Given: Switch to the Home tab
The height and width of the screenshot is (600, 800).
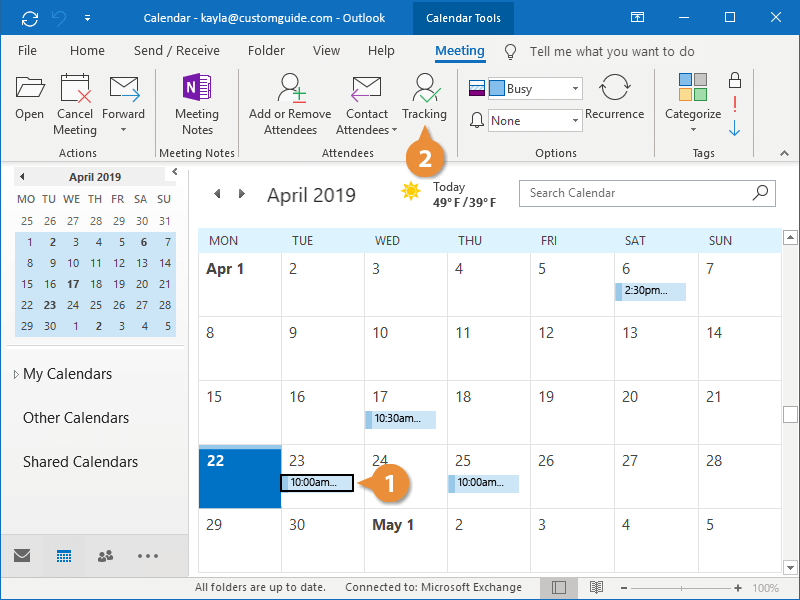Looking at the screenshot, I should pyautogui.click(x=87, y=51).
